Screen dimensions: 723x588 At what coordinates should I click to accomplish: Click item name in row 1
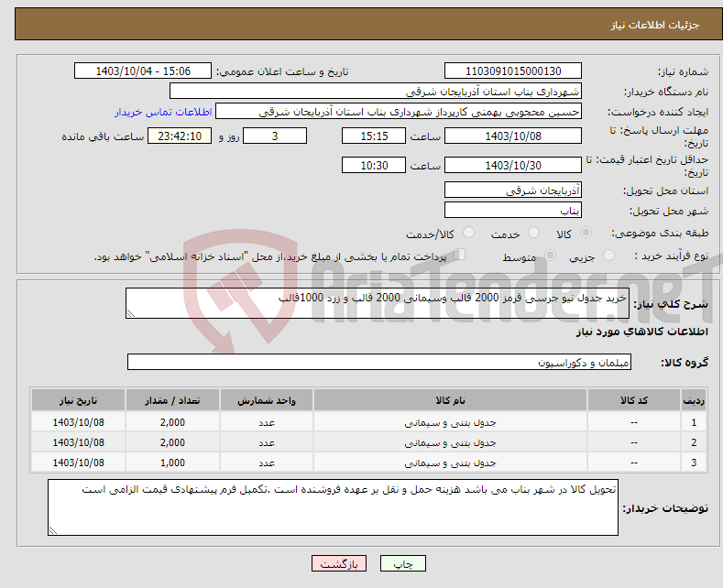[x=450, y=422]
